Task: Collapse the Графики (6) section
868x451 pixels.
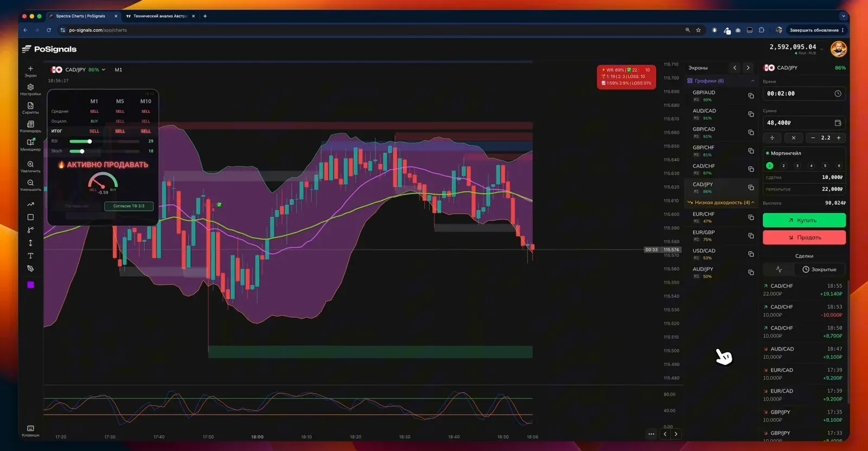Action: click(752, 81)
